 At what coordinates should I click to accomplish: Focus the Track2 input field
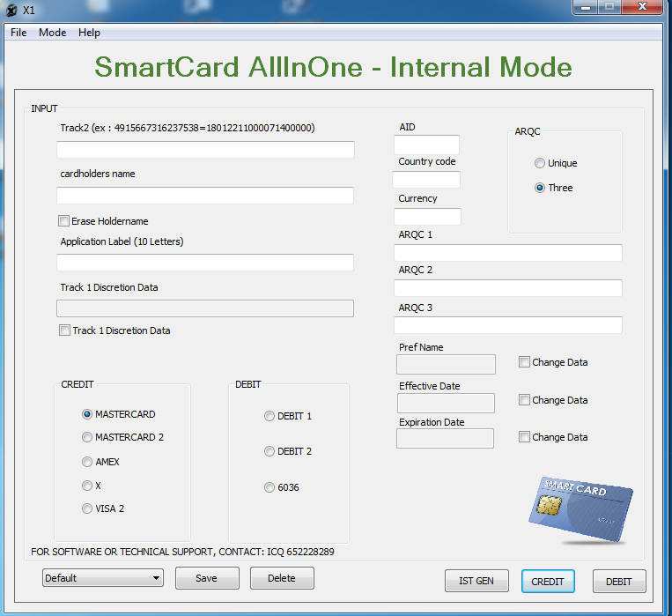click(x=205, y=150)
